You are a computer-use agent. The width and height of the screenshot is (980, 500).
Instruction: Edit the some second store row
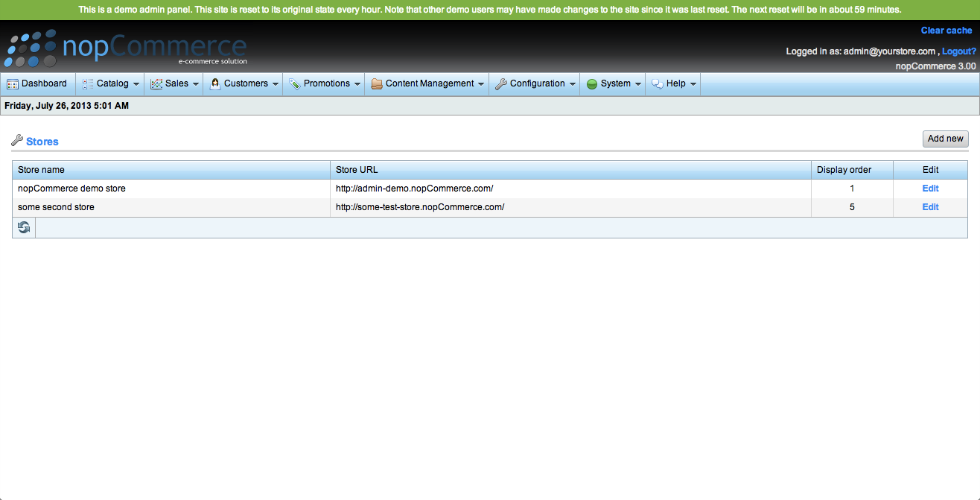coord(930,207)
